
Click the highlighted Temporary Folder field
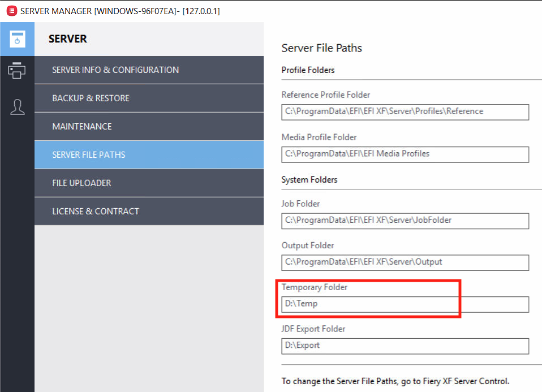(x=368, y=304)
